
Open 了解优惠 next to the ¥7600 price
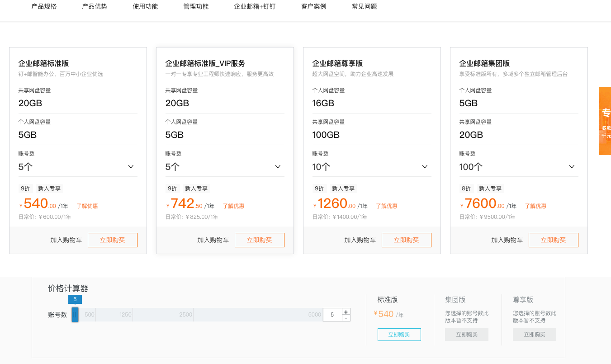coord(535,206)
